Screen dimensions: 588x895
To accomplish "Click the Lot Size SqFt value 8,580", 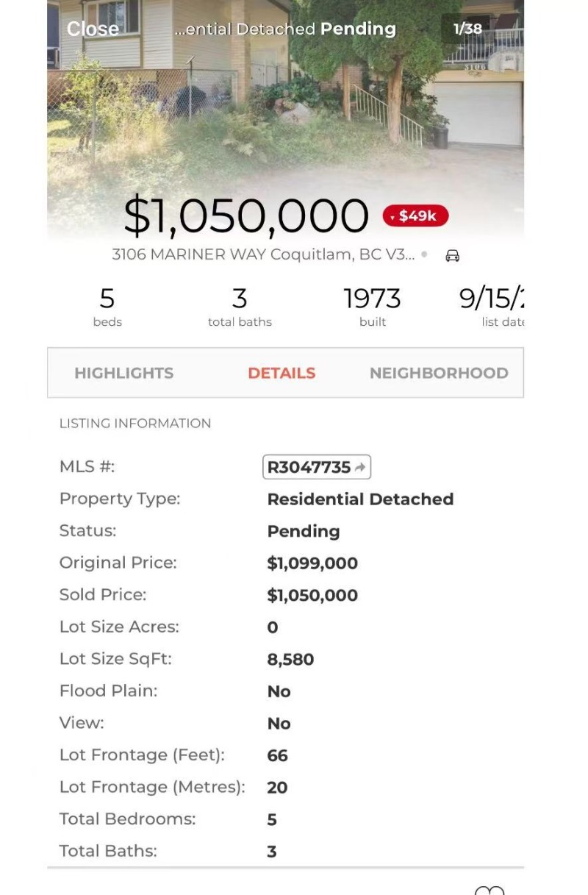I will [290, 659].
